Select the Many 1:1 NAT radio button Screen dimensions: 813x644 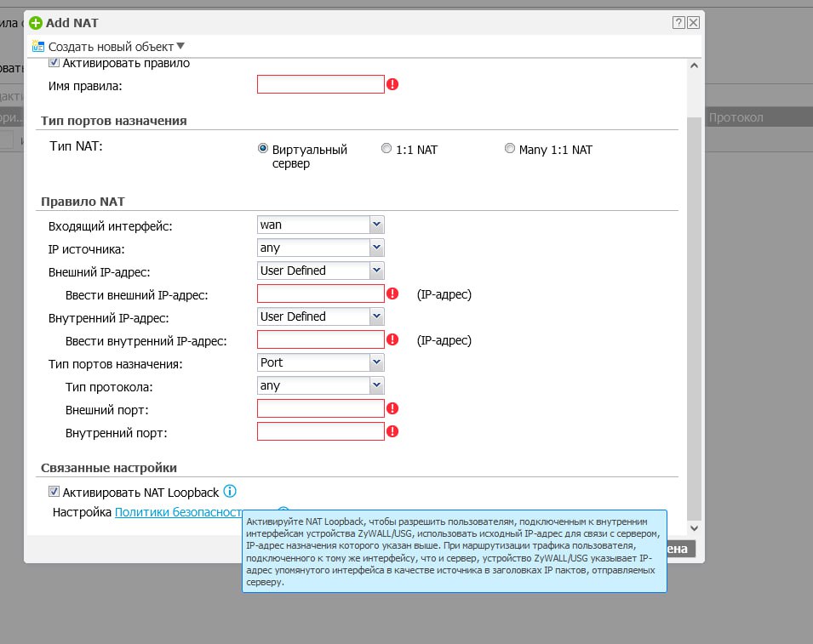[x=510, y=148]
